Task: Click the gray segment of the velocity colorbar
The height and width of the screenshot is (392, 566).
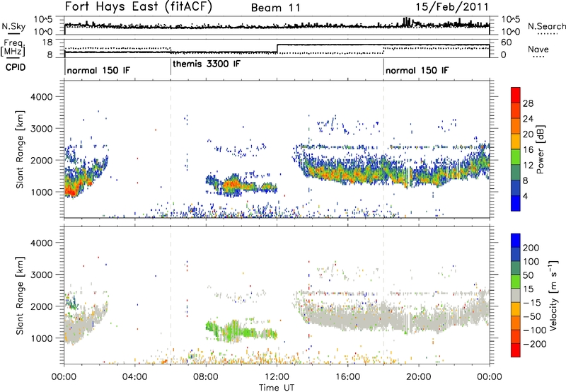Action: point(516,296)
